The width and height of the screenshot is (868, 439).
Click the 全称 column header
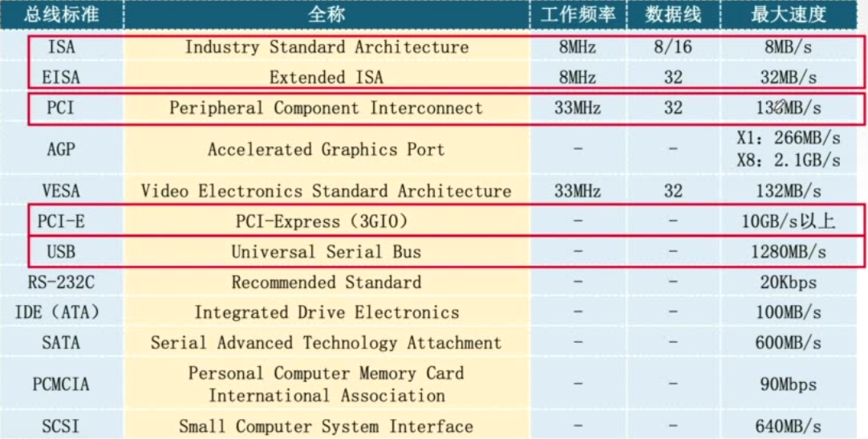(327, 14)
